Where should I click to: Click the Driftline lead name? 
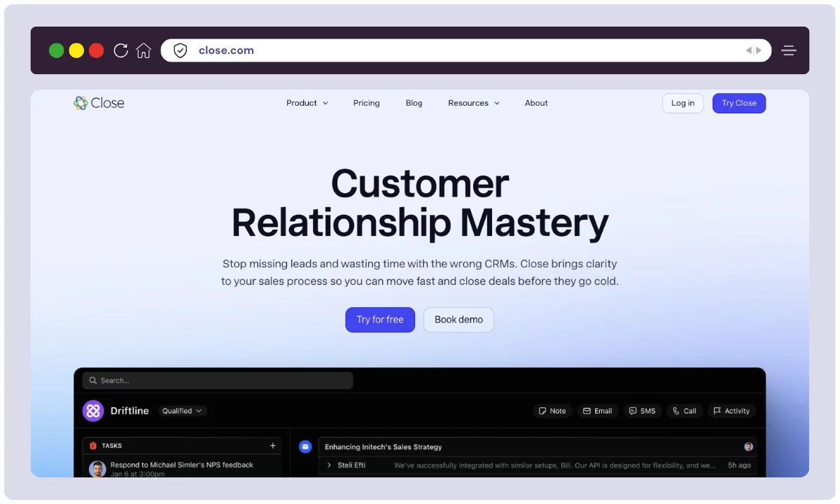(x=129, y=411)
